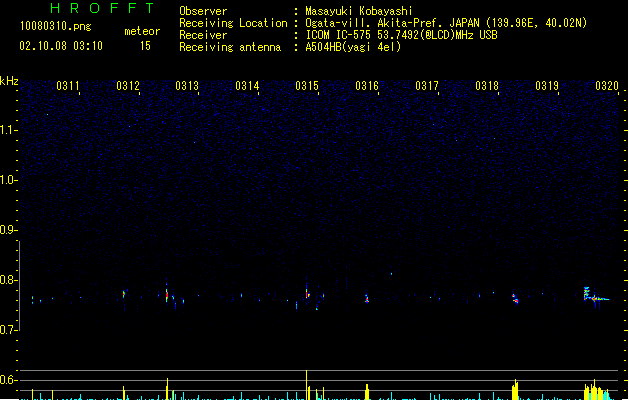Click the meteor label

(x=142, y=31)
